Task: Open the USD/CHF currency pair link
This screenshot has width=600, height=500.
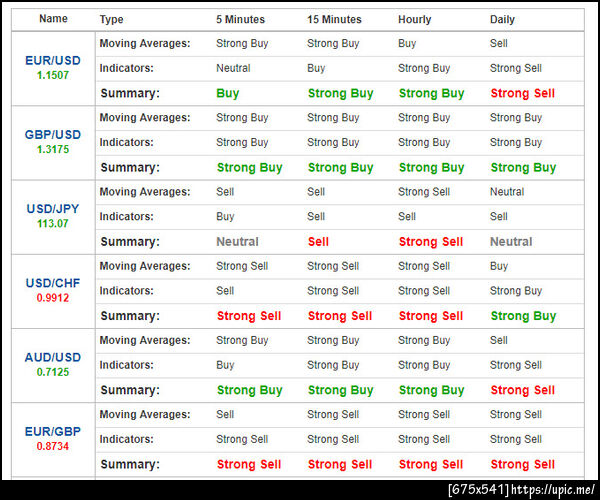Action: click(53, 283)
